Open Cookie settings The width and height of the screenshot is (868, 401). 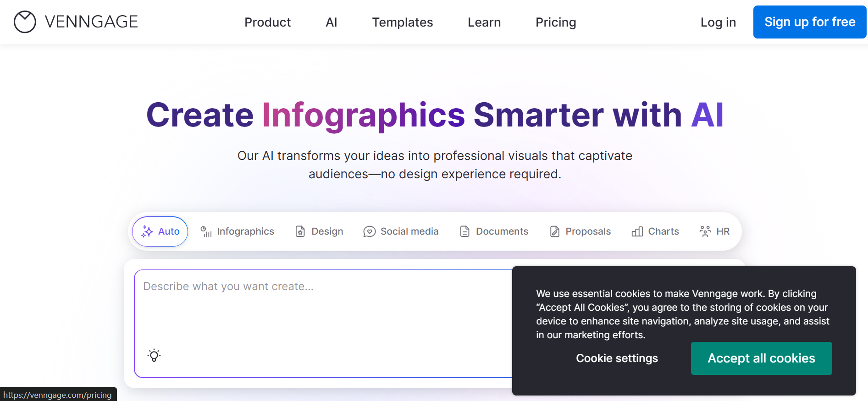[616, 358]
